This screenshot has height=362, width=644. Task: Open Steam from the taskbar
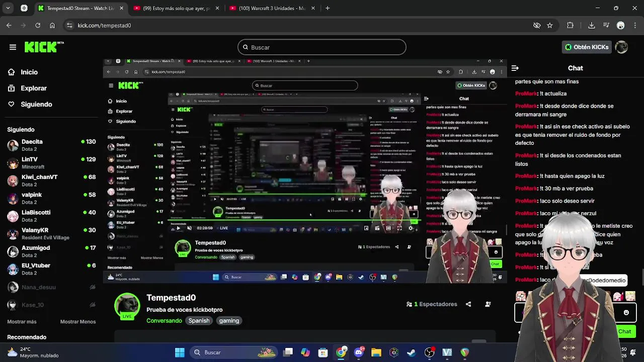pyautogui.click(x=412, y=352)
